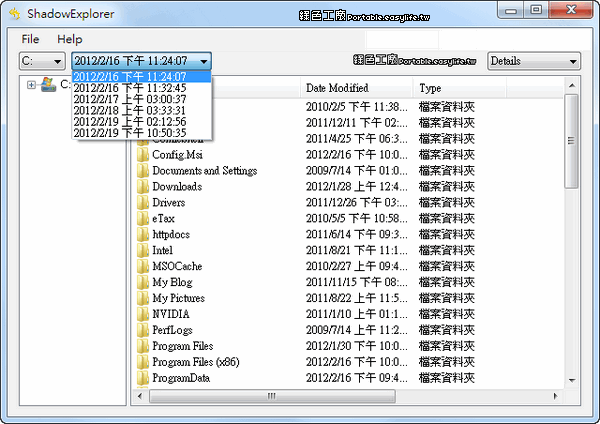Click the eTax folder icon

(143, 219)
